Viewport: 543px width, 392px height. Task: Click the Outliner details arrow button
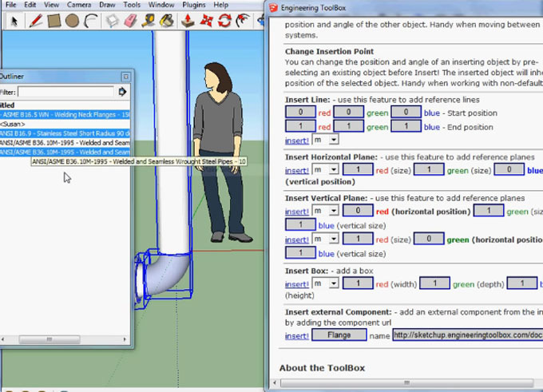tap(122, 92)
